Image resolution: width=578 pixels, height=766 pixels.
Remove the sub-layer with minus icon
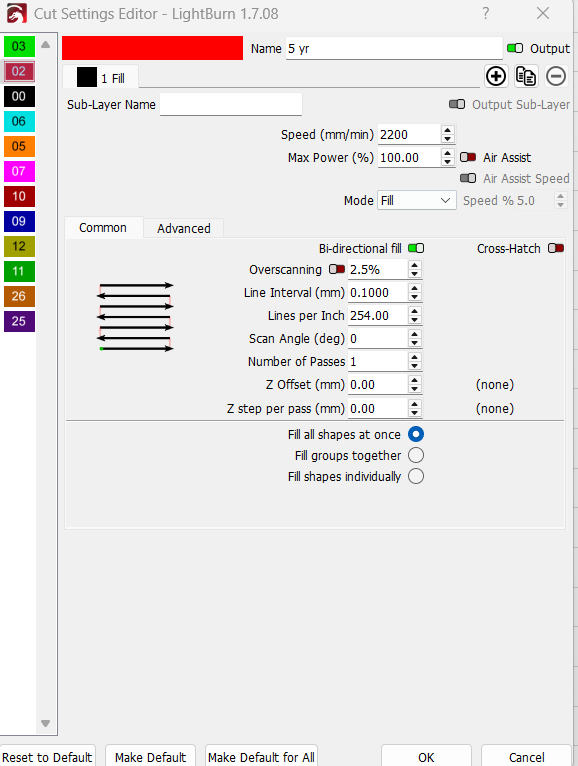click(556, 76)
